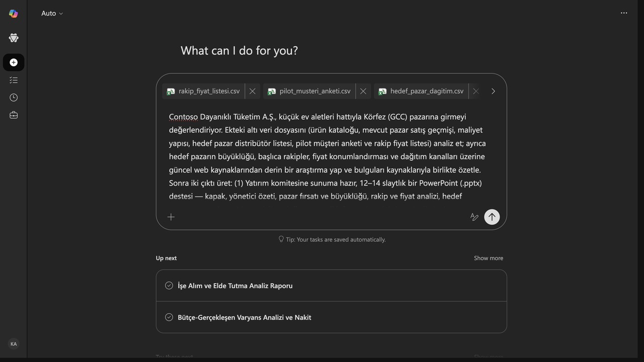Open the Bütçe-Gerçekleşen Varyans Analizi task
644x362 pixels.
click(x=331, y=317)
